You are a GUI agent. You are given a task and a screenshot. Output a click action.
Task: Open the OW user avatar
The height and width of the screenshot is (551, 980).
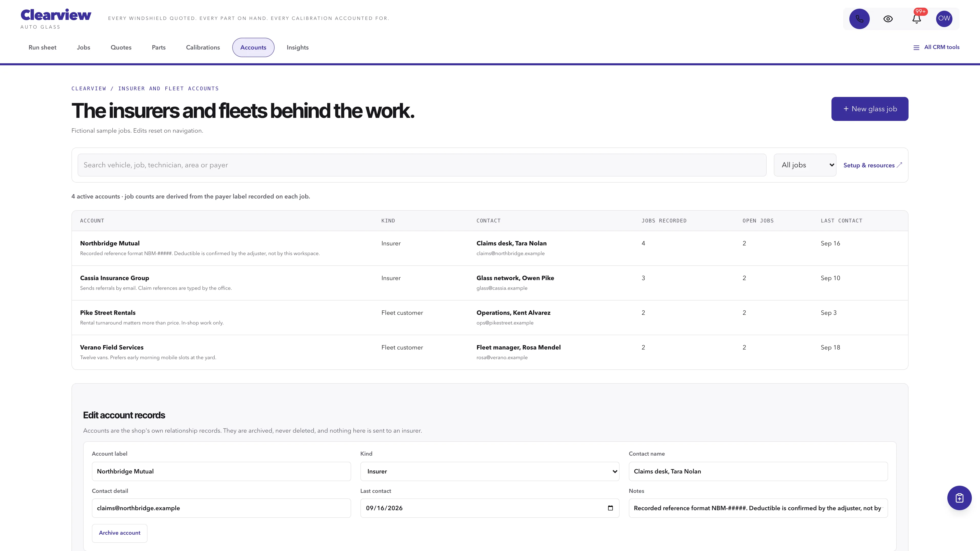click(x=944, y=19)
